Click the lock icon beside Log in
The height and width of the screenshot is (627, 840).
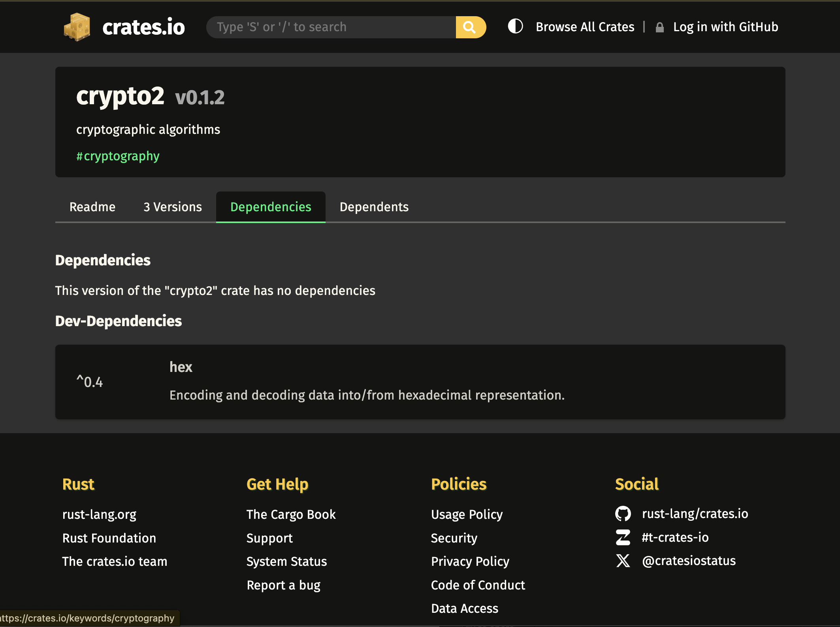pos(659,27)
